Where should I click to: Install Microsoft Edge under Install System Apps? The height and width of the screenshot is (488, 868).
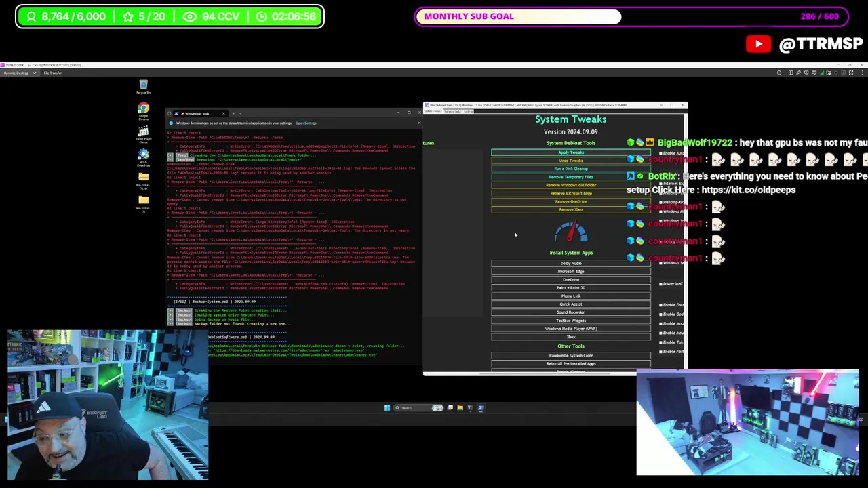571,272
